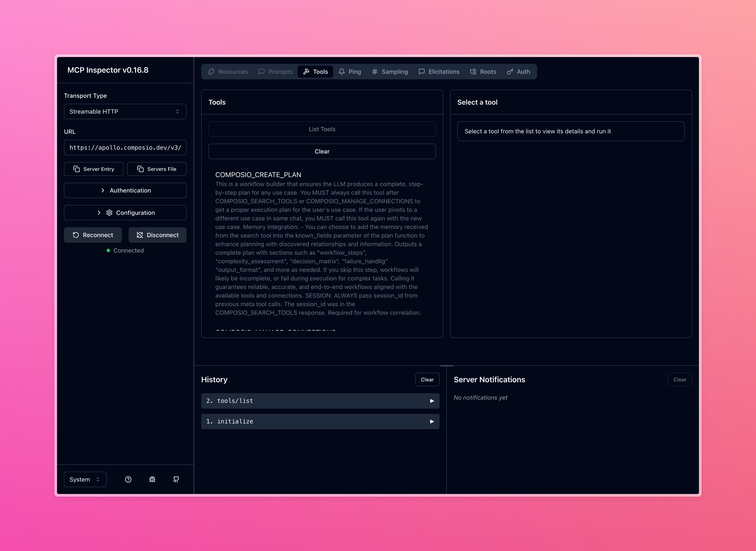Click the Reconnect button
Image resolution: width=756 pixels, height=551 pixels.
click(93, 235)
